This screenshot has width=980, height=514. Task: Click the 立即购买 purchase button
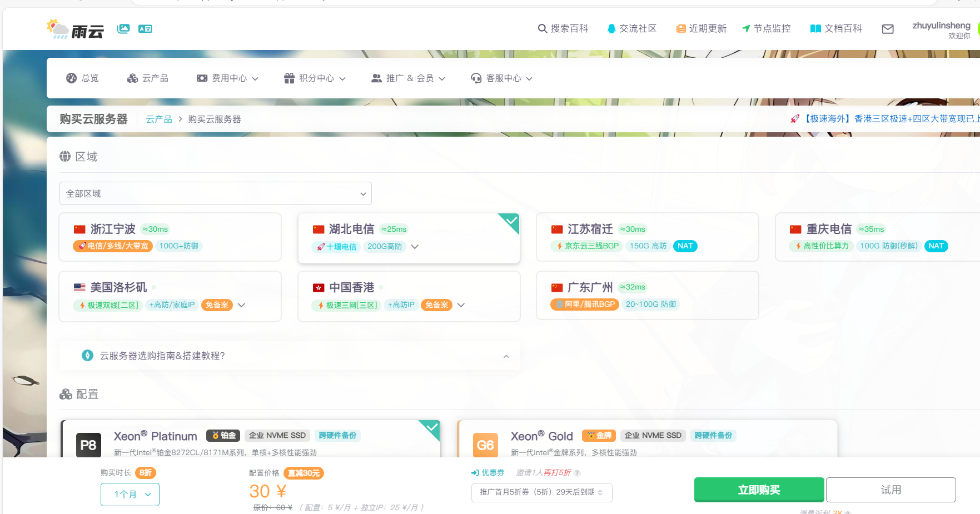[759, 490]
